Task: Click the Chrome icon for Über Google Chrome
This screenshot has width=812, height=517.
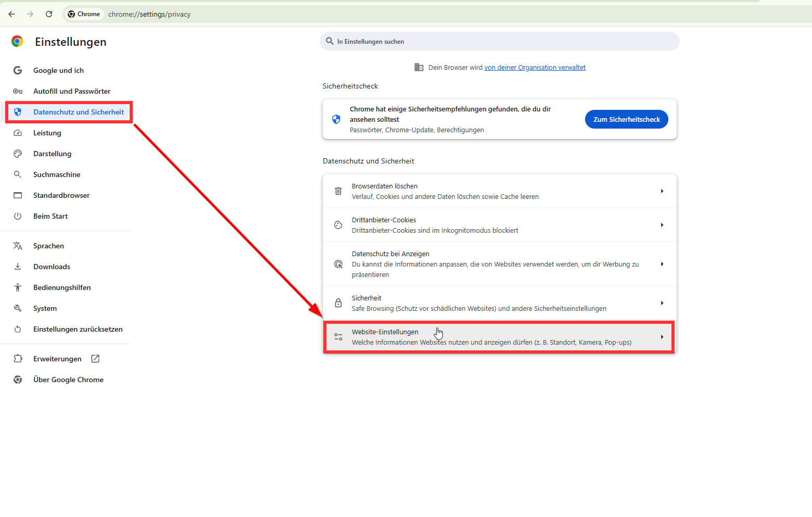Action: click(18, 380)
